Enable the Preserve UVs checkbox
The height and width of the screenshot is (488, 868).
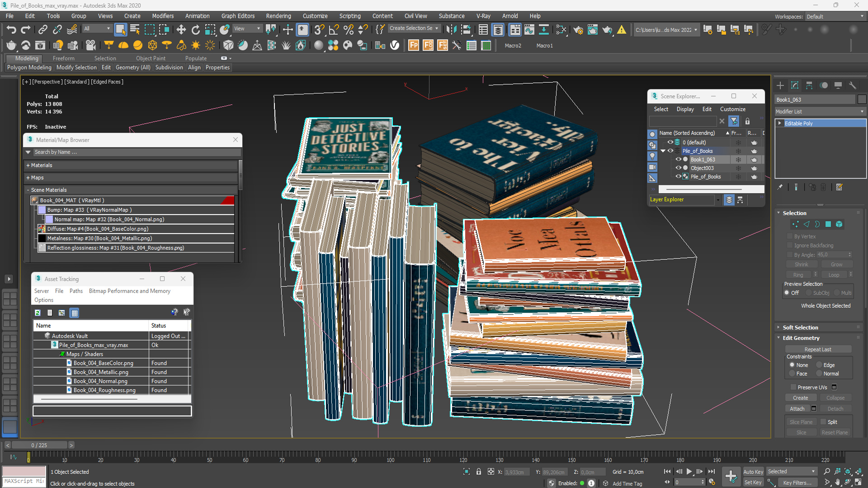793,387
